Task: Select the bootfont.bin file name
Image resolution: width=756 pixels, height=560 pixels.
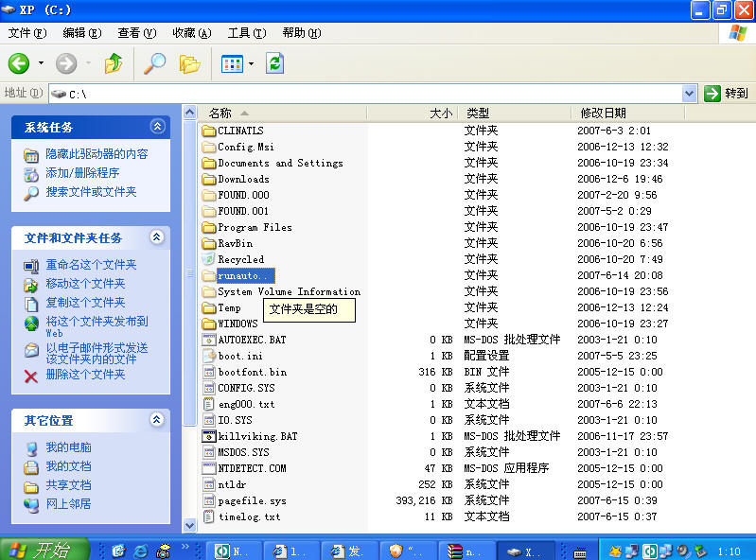Action: point(253,372)
